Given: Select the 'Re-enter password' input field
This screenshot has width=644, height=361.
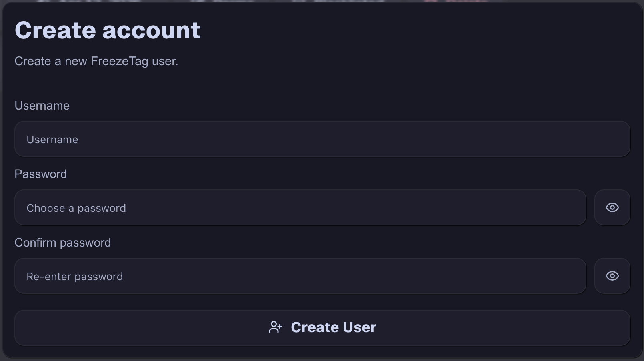Looking at the screenshot, I should point(300,276).
